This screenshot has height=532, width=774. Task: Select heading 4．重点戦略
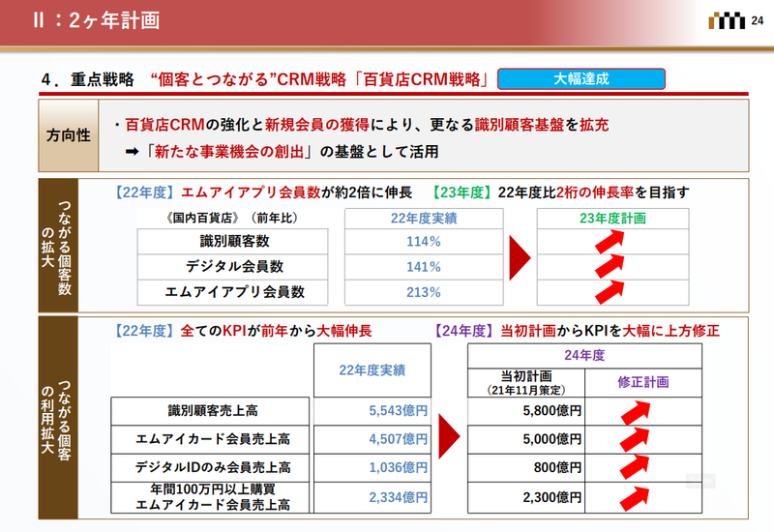[x=87, y=79]
